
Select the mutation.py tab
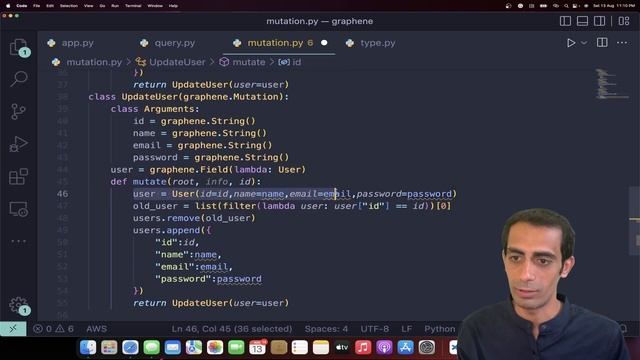pos(275,43)
